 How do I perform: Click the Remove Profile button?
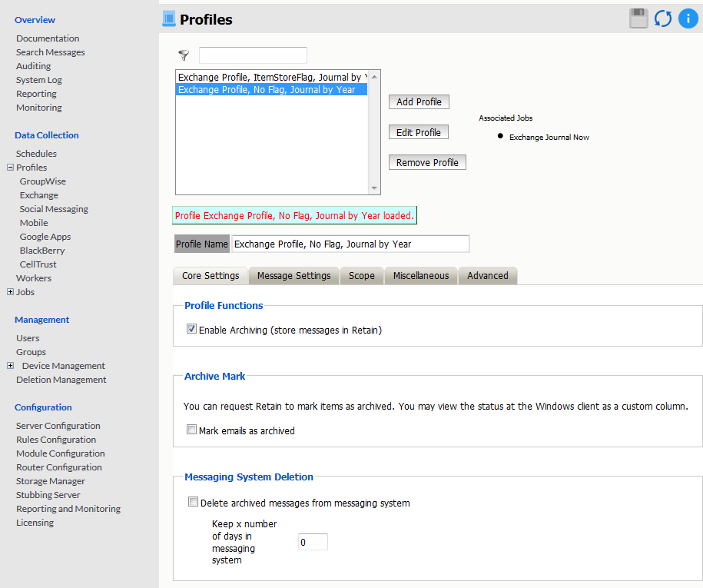427,163
